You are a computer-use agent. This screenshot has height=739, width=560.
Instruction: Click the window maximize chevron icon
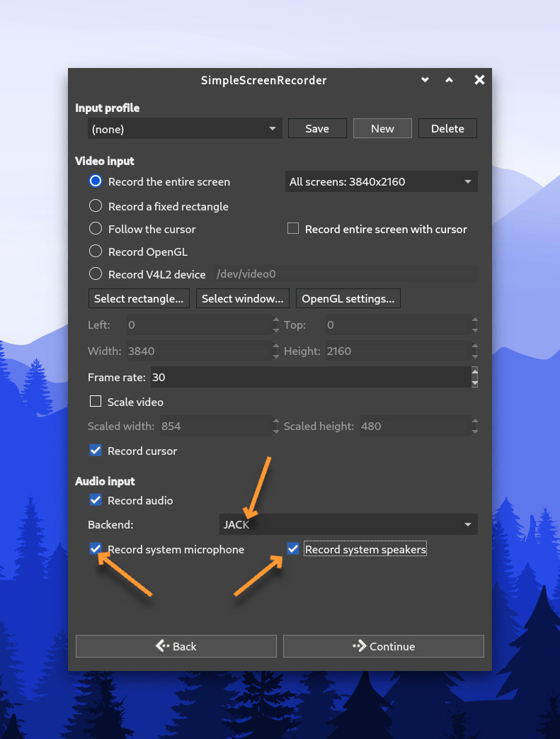pyautogui.click(x=449, y=80)
